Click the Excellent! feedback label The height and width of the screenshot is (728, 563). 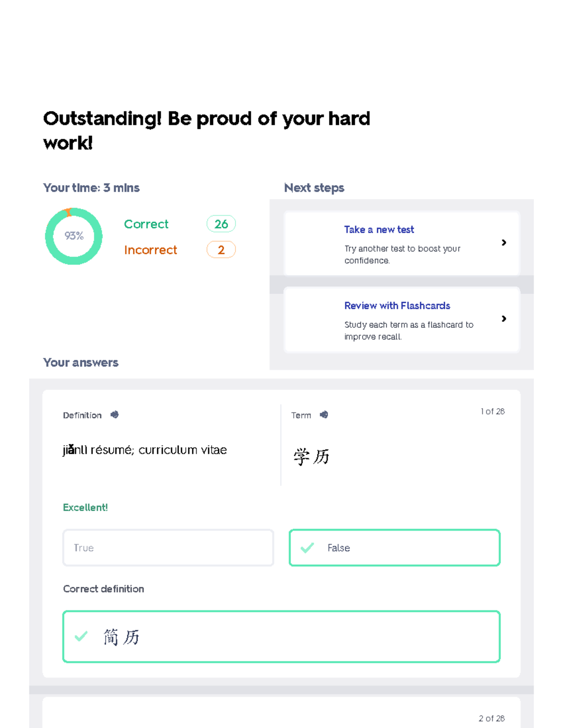[x=85, y=507]
